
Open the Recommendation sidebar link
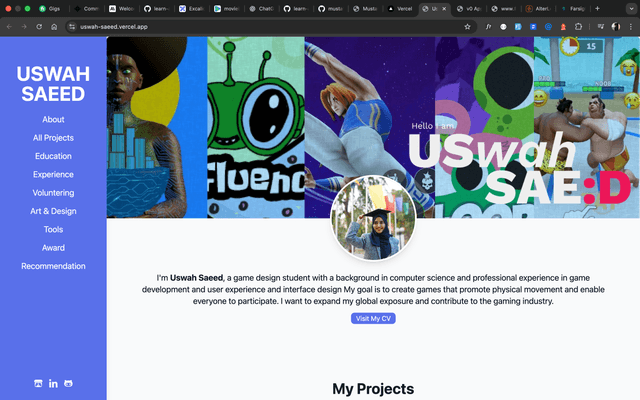pos(53,266)
